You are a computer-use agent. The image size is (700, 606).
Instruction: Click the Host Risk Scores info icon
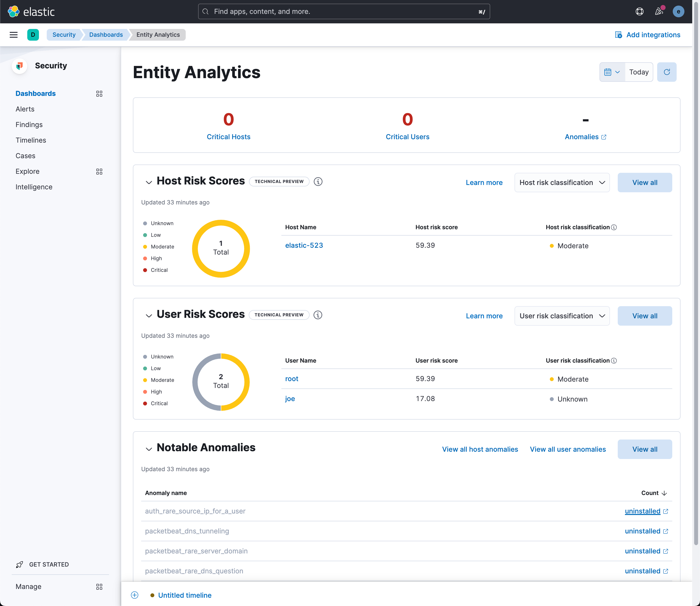[x=318, y=182]
